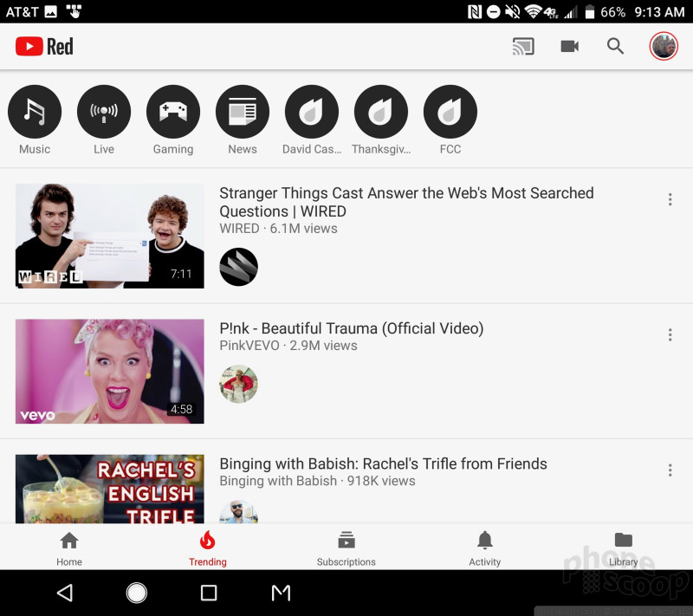This screenshot has height=616, width=693.
Task: Tap the Android recent apps square button
Action: (x=209, y=593)
